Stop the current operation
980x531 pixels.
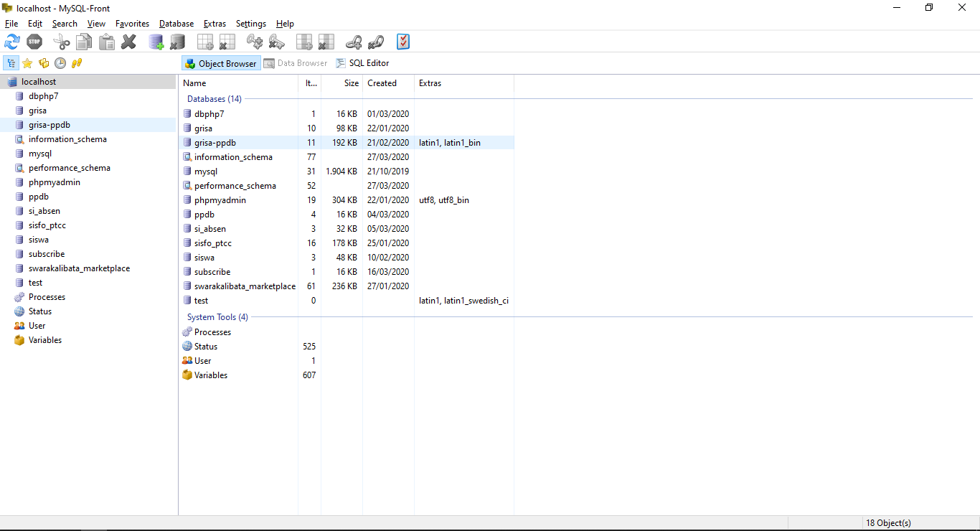click(x=34, y=42)
